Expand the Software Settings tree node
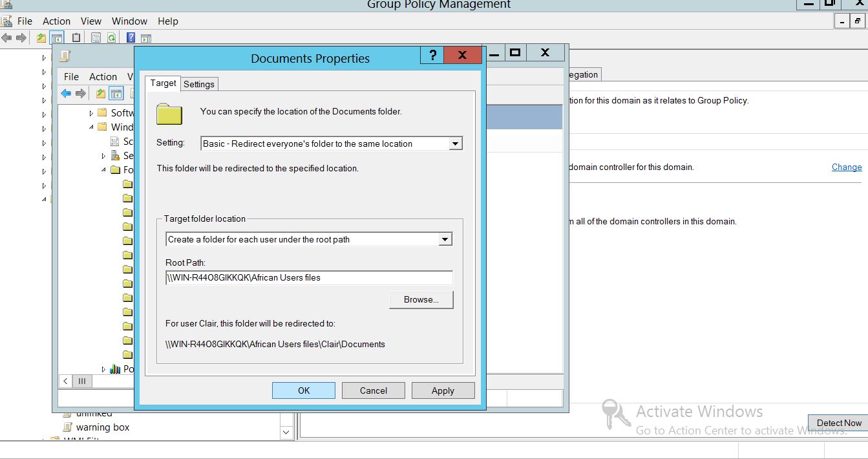868x459 pixels. pos(91,113)
